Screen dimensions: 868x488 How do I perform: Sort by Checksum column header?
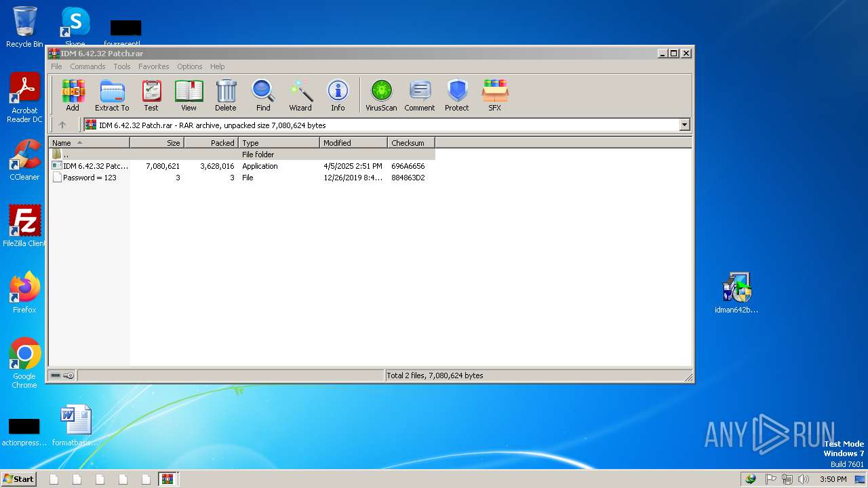(x=411, y=143)
